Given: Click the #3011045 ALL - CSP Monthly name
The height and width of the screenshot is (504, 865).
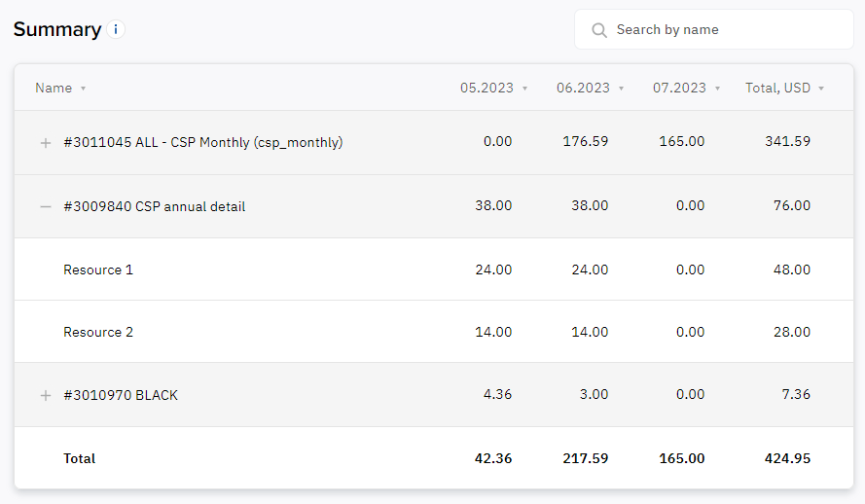Looking at the screenshot, I should click(x=203, y=142).
